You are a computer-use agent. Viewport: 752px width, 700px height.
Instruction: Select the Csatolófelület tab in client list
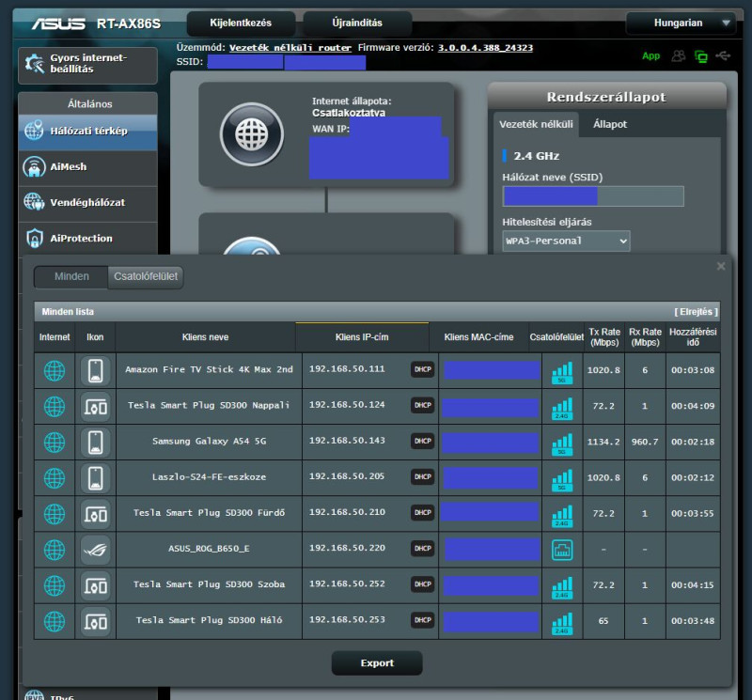pos(146,276)
